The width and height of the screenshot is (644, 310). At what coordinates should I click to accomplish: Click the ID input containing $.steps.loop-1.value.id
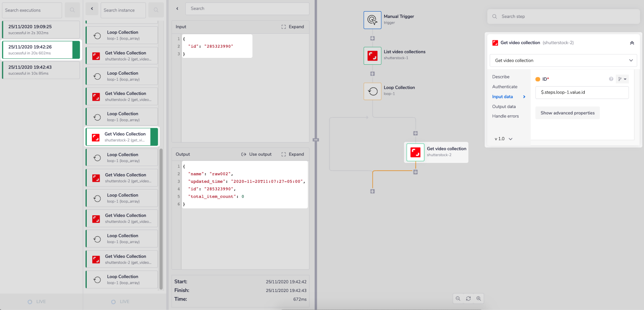[582, 92]
